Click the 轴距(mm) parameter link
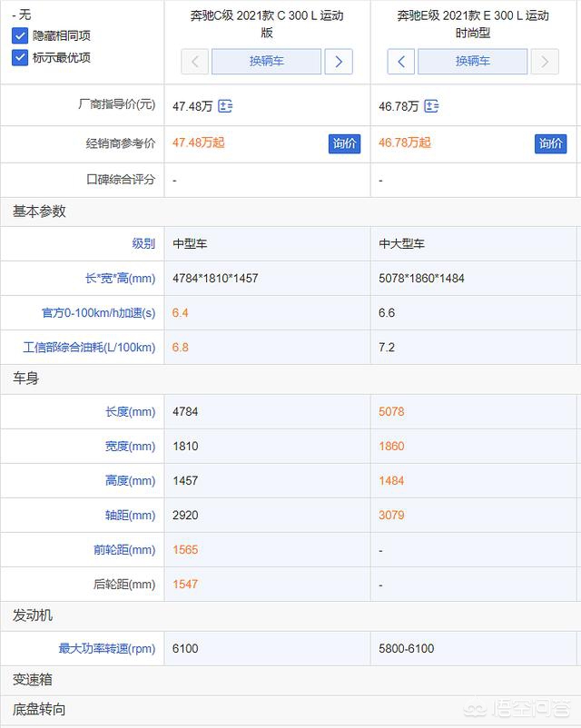Screen dimensions: 581x728 130,516
